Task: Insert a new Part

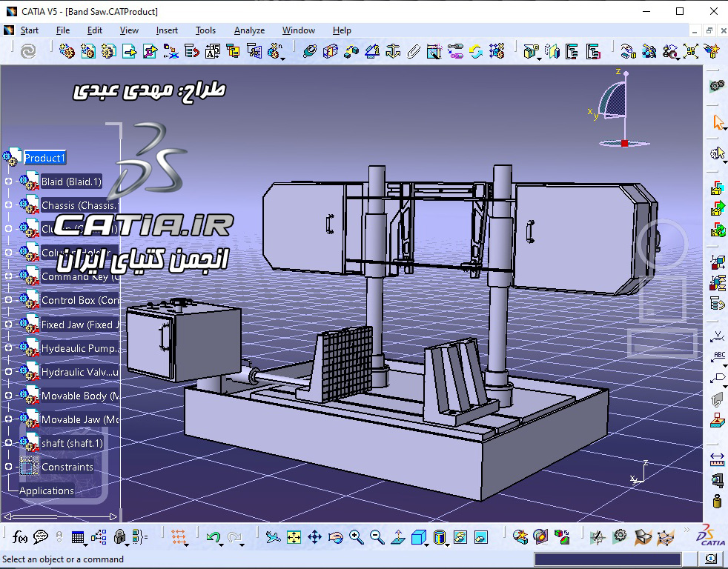Action: click(109, 51)
